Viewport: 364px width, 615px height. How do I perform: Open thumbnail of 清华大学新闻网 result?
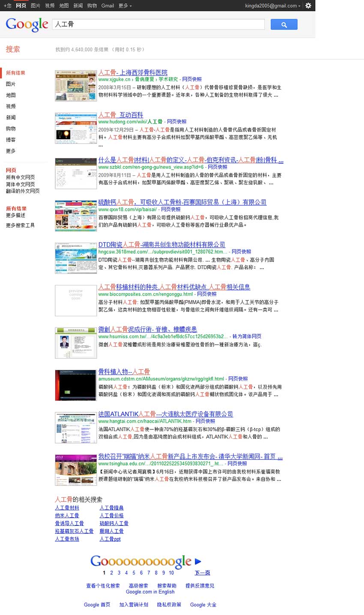tap(76, 470)
